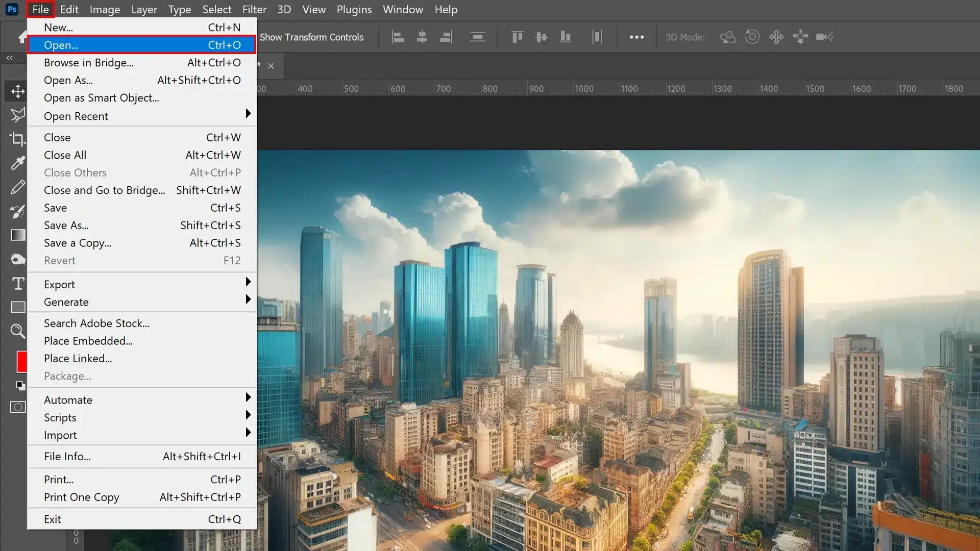
Task: Open the Type menu
Action: point(180,9)
